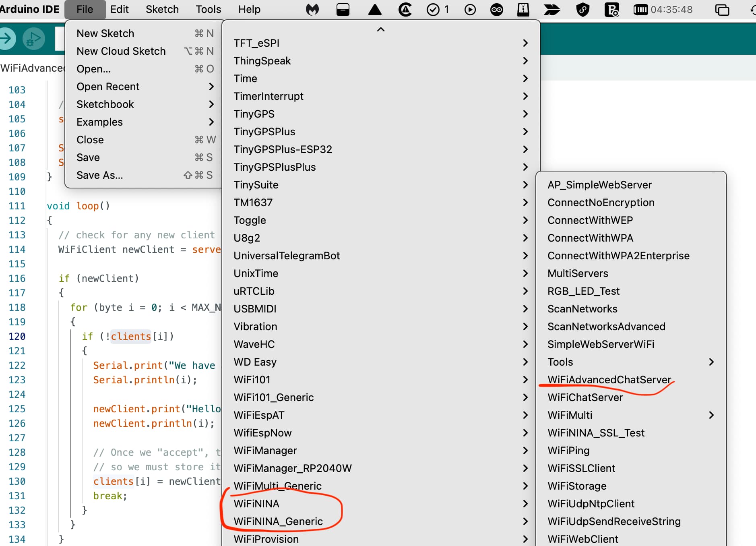756x546 pixels.
Task: Open WiFiStorage example
Action: tap(631, 486)
